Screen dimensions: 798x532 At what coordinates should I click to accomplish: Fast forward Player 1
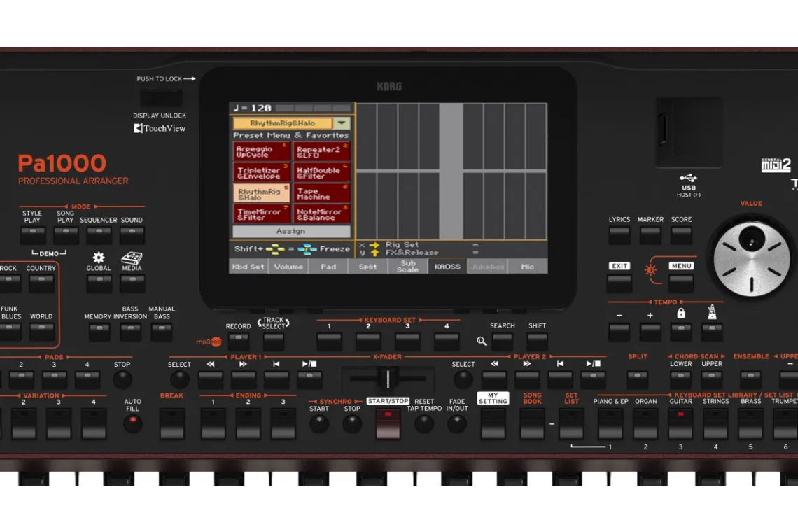coord(244,380)
